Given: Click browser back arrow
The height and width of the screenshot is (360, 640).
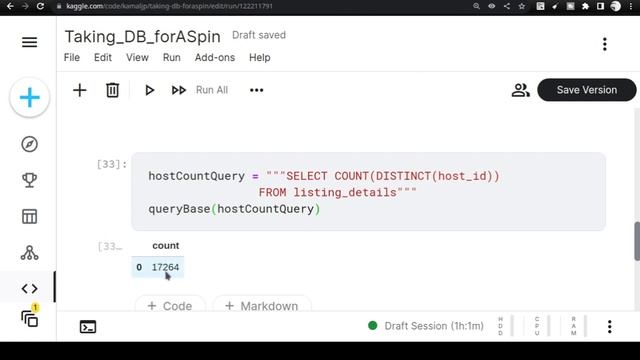Looking at the screenshot, I should tap(10, 6).
